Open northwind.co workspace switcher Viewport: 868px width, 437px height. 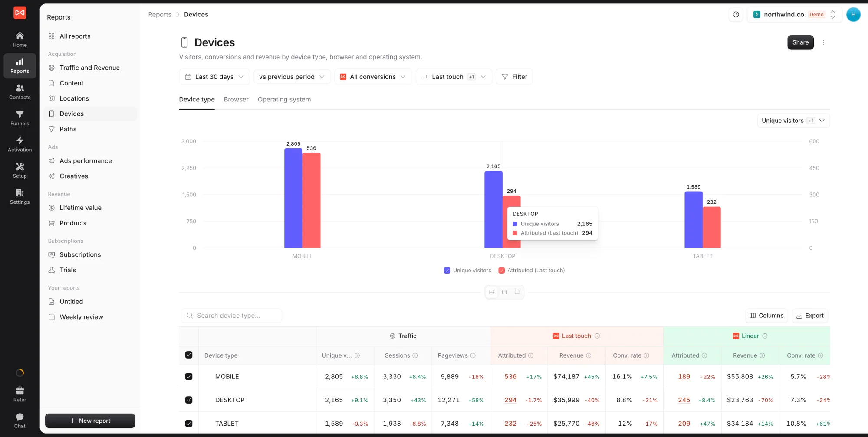click(794, 14)
